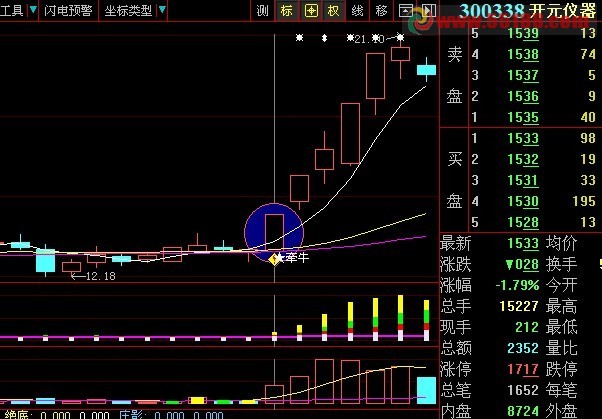This screenshot has width=602, height=419.
Task: Click the 涨幅 value -1.79%
Action: pos(517,285)
